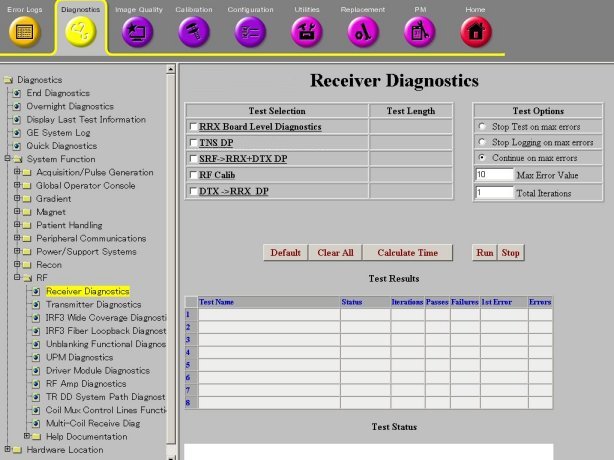Image resolution: width=614 pixels, height=460 pixels.
Task: Expand the Gradient tree folder
Action: point(16,198)
